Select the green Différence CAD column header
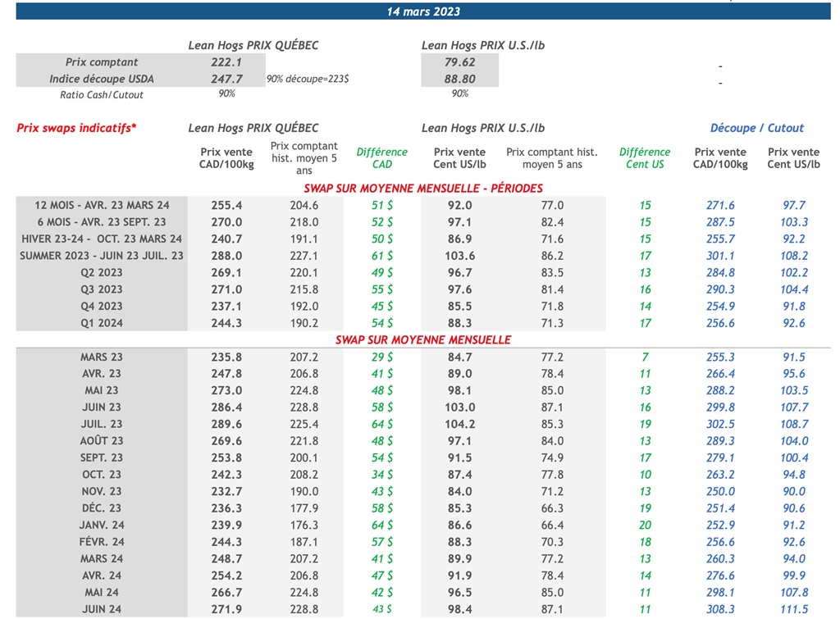The image size is (840, 619). pos(381,157)
